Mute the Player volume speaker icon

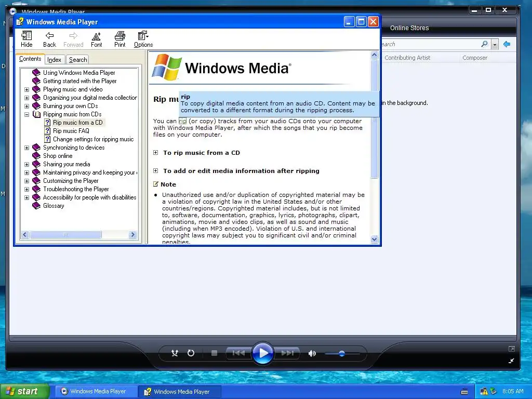click(x=312, y=353)
